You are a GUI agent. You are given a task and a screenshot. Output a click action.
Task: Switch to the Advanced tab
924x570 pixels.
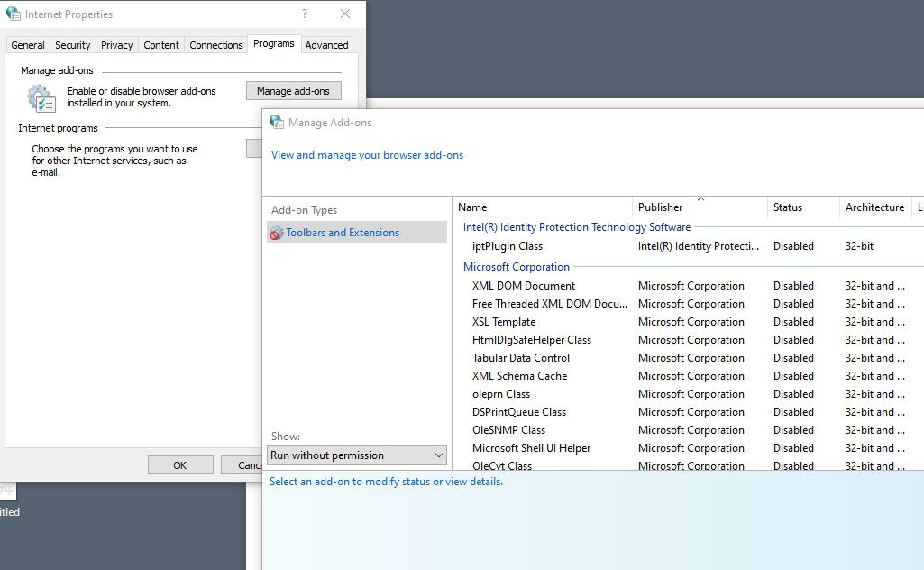[x=326, y=45]
